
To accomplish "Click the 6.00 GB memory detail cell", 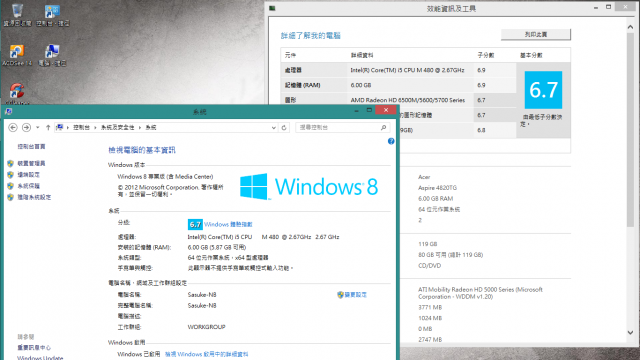I will 361,85.
